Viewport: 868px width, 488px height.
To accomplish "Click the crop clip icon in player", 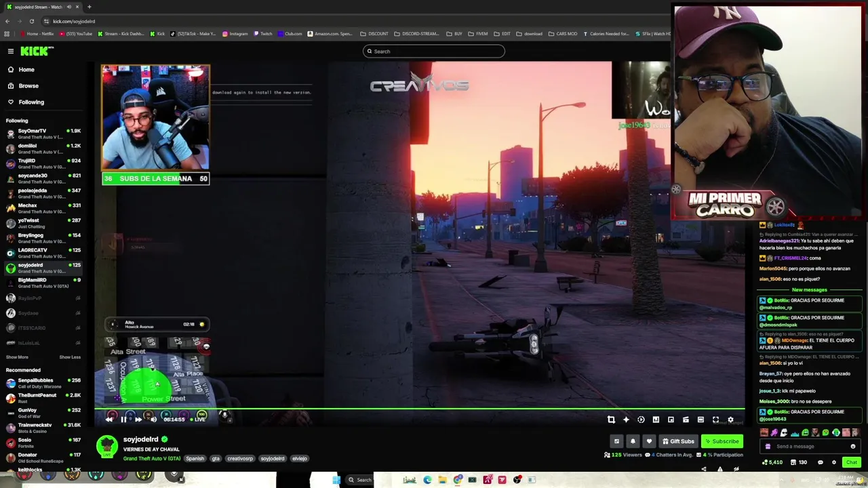I will pos(611,420).
